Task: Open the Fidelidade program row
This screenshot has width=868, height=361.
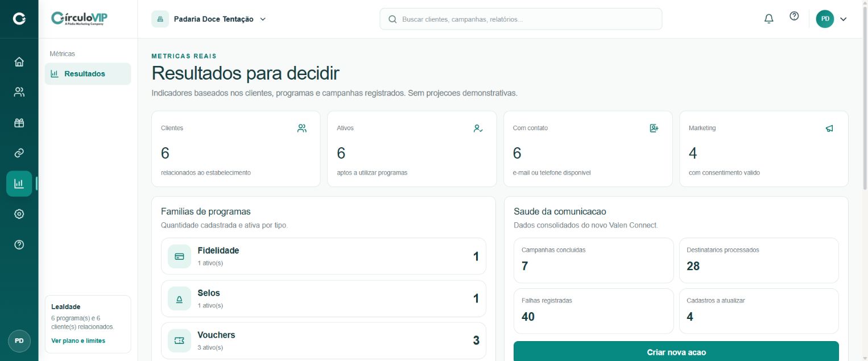Action: tap(324, 256)
